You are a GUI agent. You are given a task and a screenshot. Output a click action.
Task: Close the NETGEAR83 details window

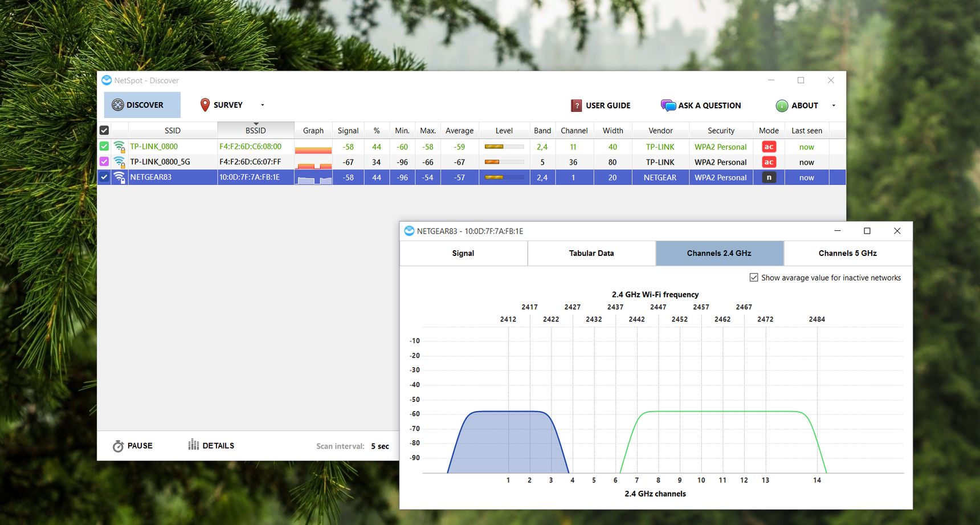click(897, 231)
